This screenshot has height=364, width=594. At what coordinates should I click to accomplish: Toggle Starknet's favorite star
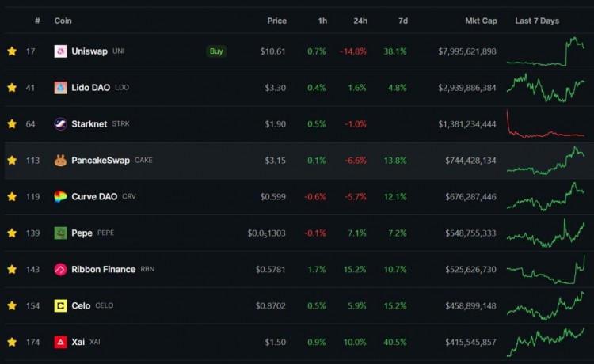(x=12, y=123)
